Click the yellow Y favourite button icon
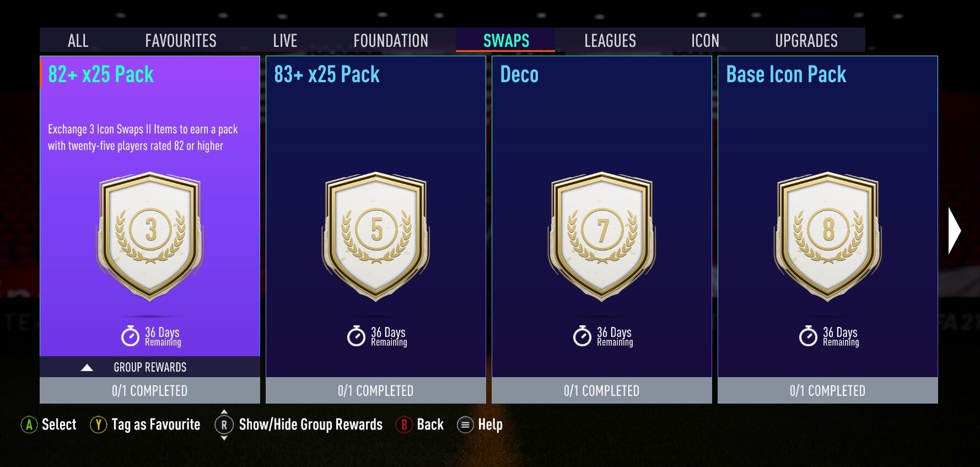Viewport: 980px width, 467px height. 98,425
